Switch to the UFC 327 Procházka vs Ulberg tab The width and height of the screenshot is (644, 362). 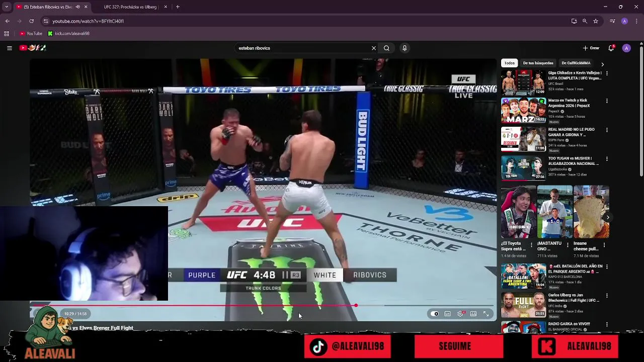131,7
